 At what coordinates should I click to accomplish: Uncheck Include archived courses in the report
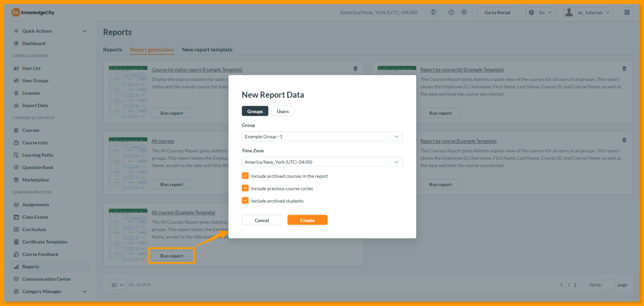(245, 176)
